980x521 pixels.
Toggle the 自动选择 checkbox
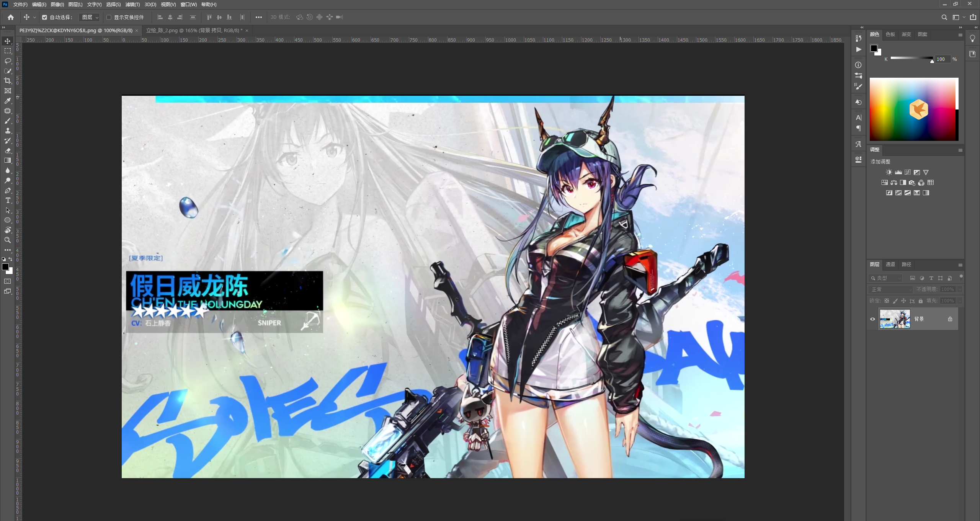pos(44,17)
